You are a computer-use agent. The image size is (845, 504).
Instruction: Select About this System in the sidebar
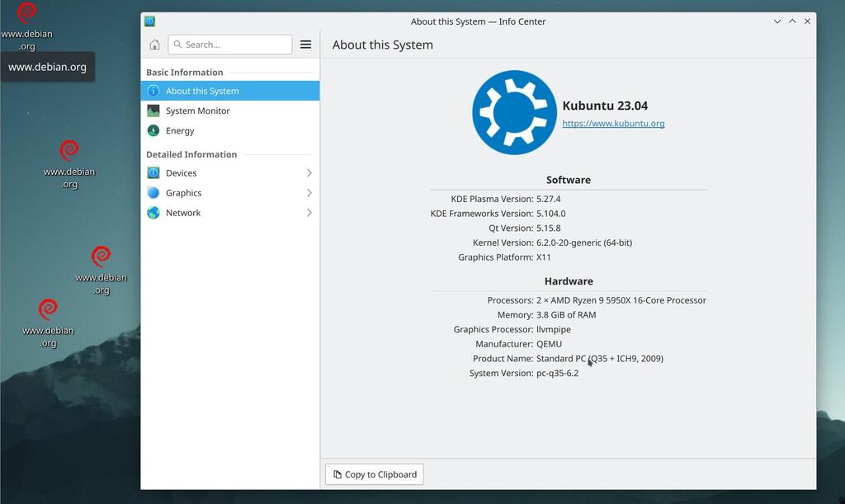click(x=230, y=91)
